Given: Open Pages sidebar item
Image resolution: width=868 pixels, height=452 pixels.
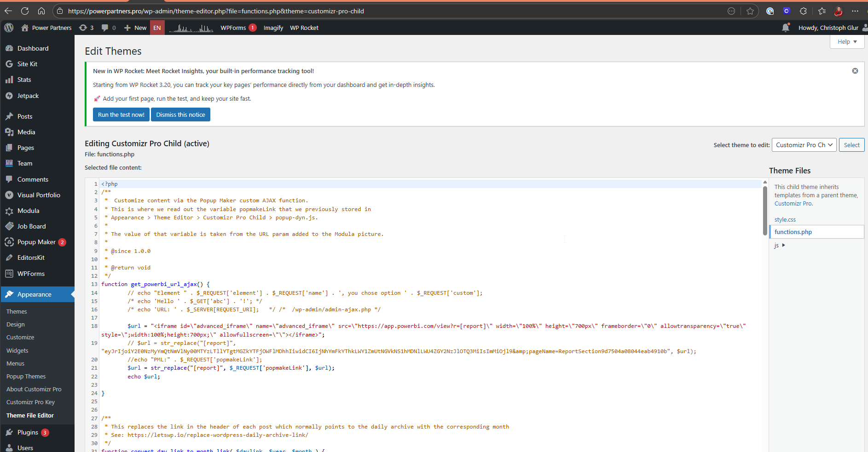Looking at the screenshot, I should [37, 148].
